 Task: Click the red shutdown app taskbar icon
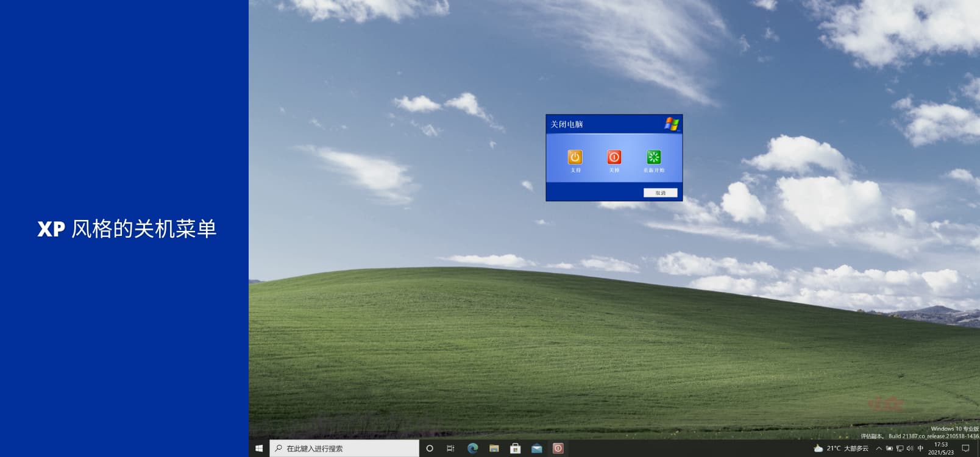558,448
